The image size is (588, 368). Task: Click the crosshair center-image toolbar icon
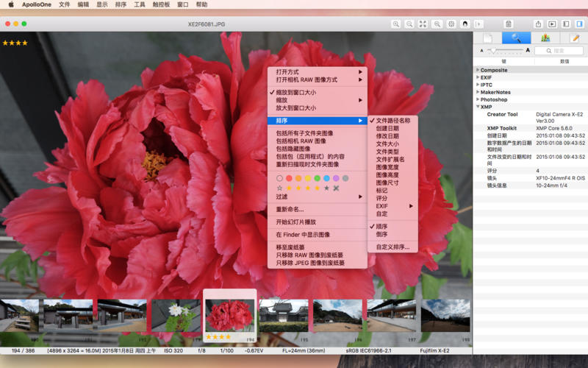pyautogui.click(x=451, y=24)
